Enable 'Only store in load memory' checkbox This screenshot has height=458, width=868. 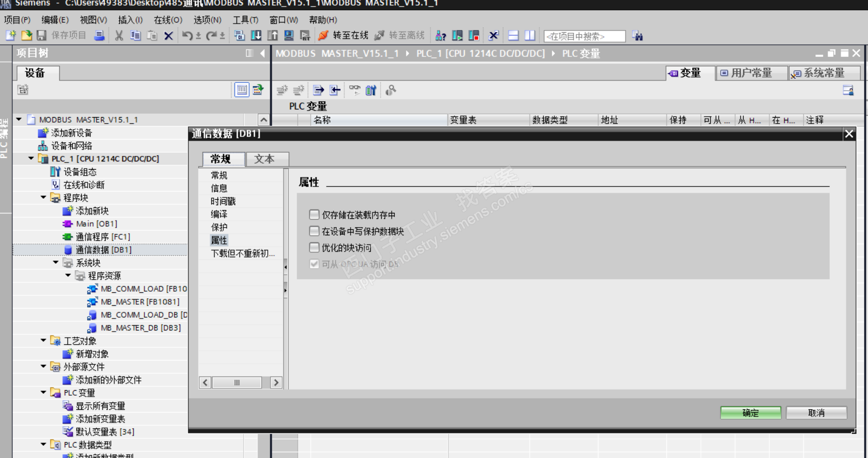point(314,214)
